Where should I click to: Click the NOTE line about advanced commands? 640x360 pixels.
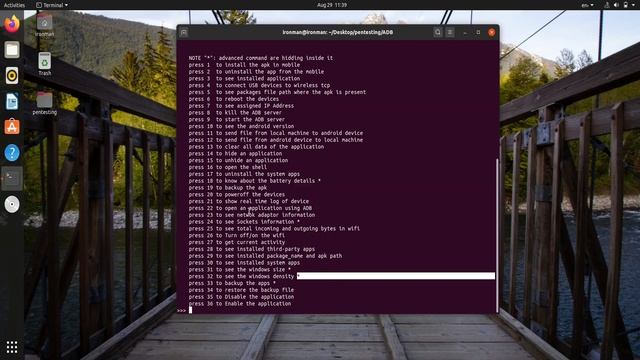[261, 58]
